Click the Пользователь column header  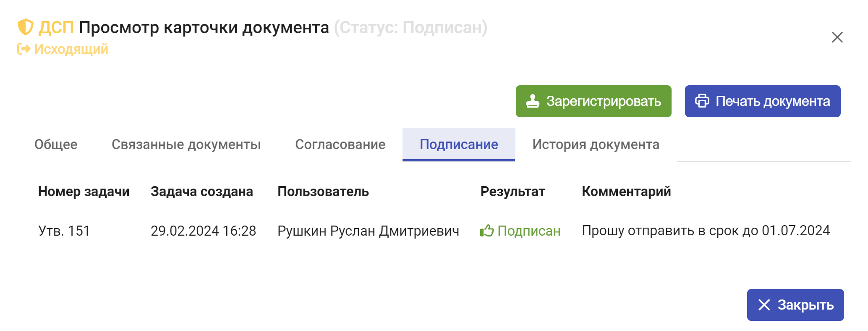click(323, 192)
